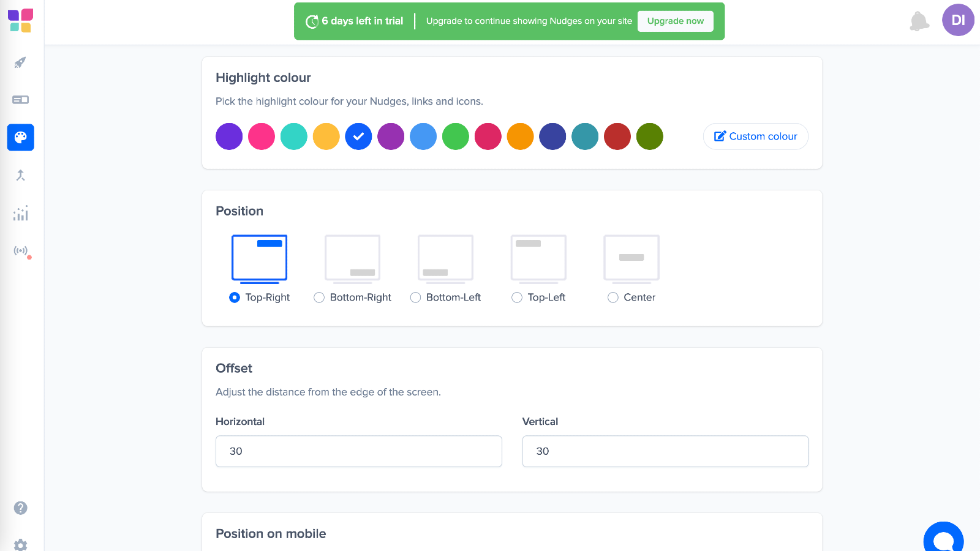Click the Horizontal offset input field
This screenshot has height=551, width=980.
pyautogui.click(x=358, y=451)
